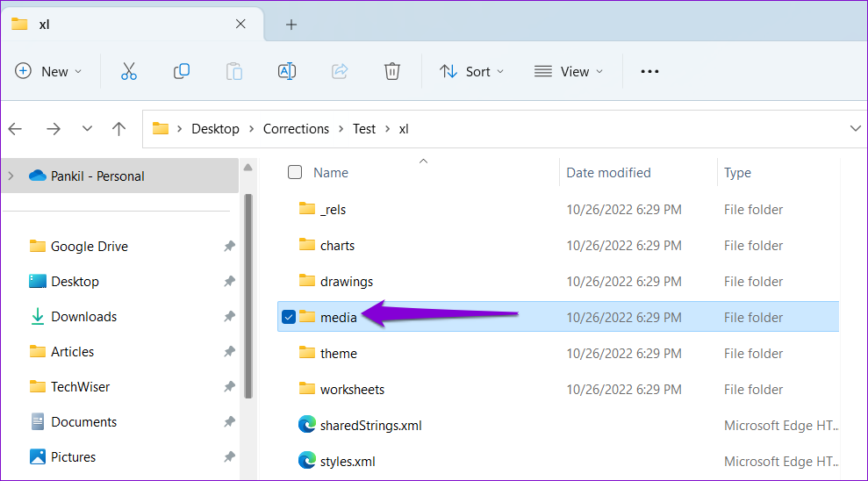Click the theme folder icon
The width and height of the screenshot is (868, 481).
click(x=307, y=353)
